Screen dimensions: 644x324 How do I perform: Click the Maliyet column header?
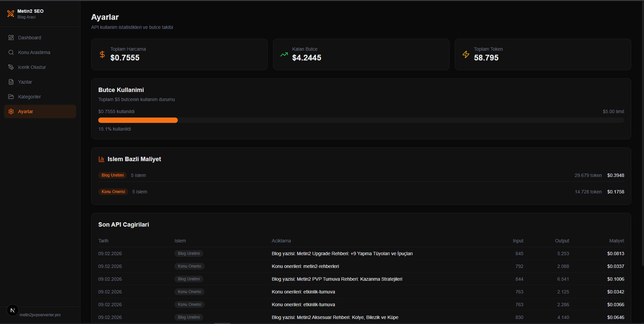point(616,241)
